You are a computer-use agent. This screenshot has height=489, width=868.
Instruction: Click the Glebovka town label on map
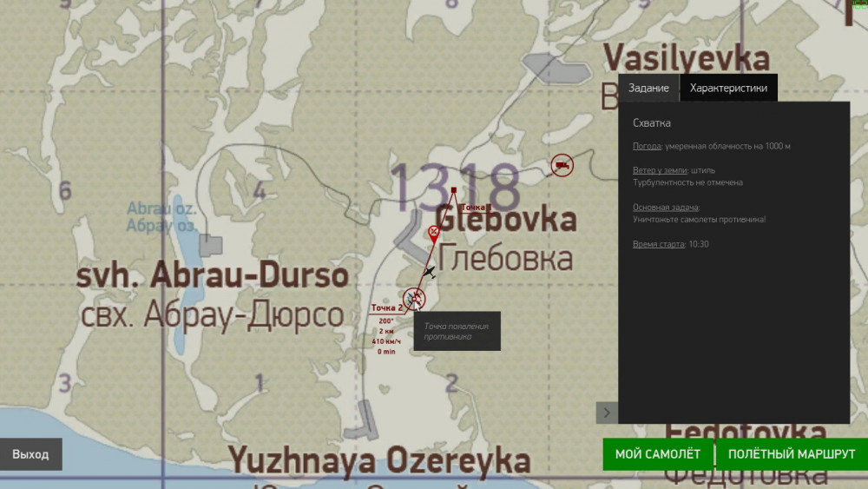click(x=507, y=219)
